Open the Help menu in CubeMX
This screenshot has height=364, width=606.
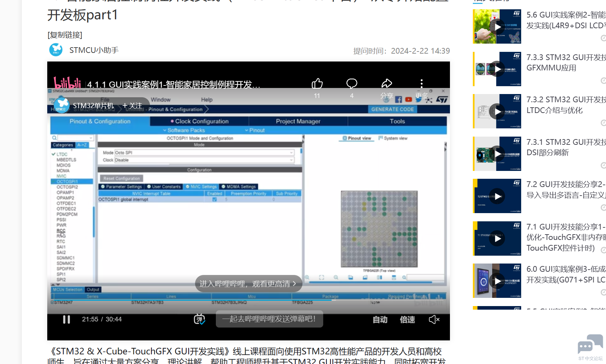pos(207,100)
